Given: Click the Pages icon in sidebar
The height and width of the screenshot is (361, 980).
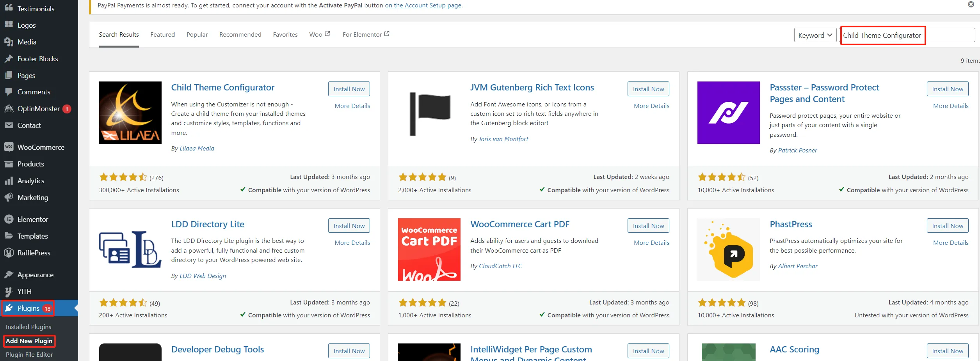Looking at the screenshot, I should pos(9,75).
